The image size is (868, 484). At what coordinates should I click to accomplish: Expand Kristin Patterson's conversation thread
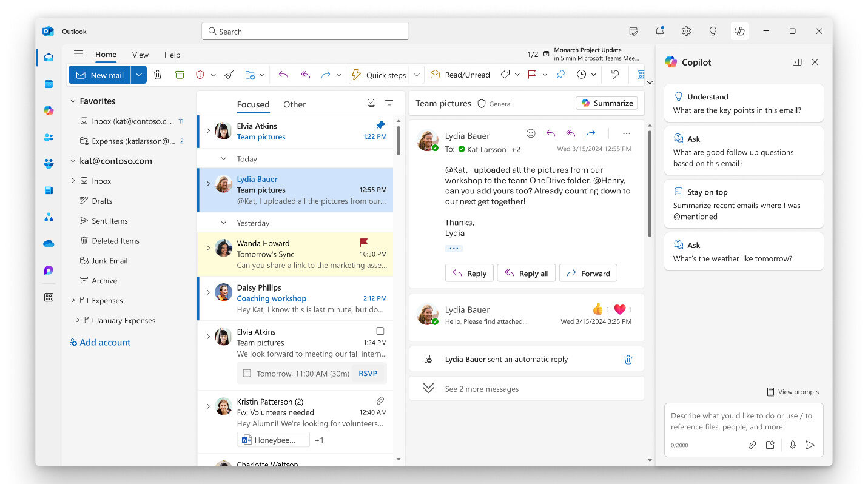point(208,406)
